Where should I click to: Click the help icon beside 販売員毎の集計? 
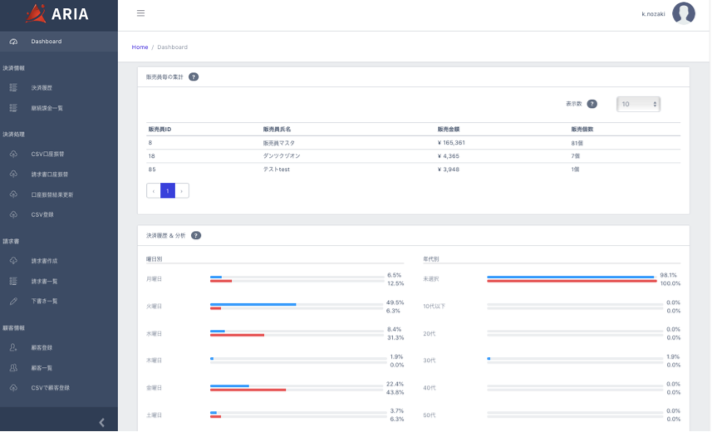(x=193, y=76)
